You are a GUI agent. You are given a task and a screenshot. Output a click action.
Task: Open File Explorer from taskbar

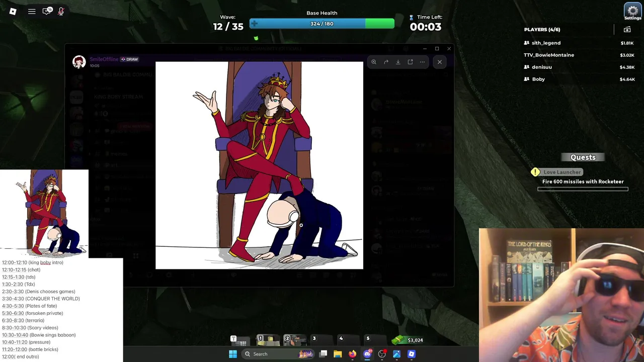tap(338, 354)
